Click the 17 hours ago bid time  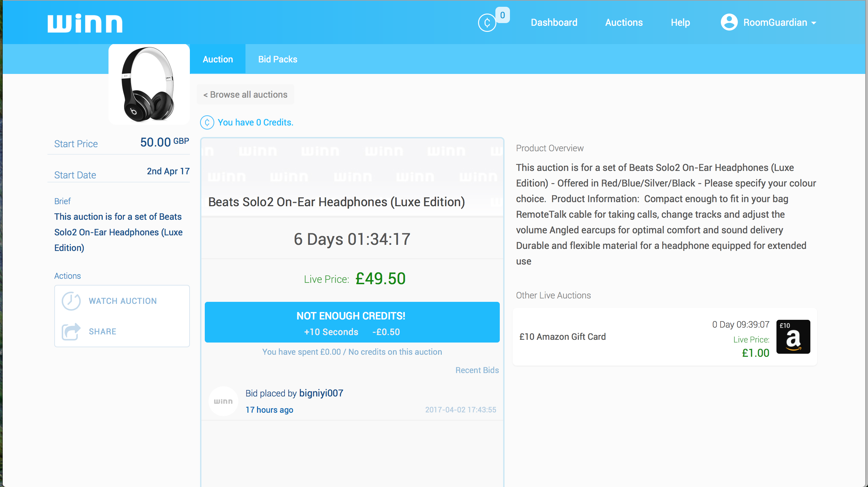269,410
